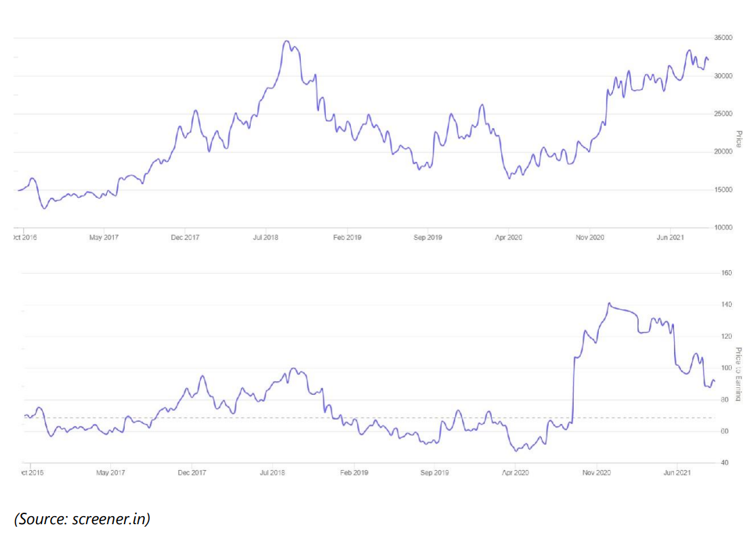Click the vertical Price axis title
The width and height of the screenshot is (756, 533).
point(738,139)
